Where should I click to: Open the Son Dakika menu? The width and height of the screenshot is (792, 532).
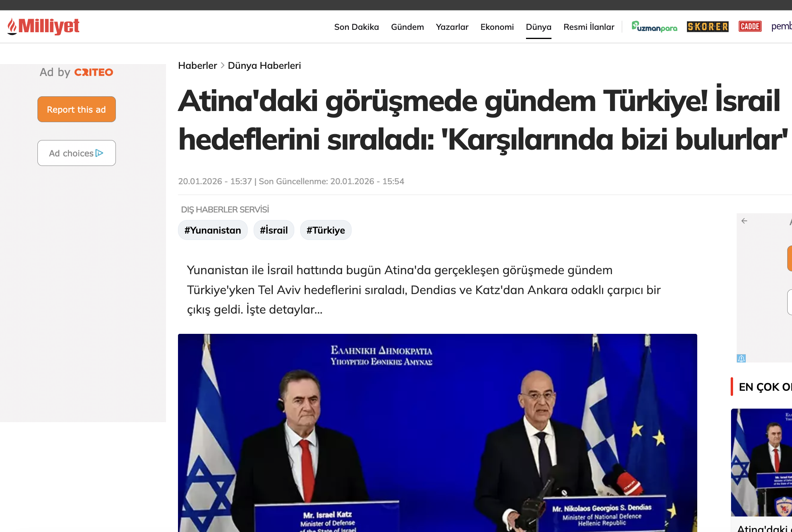coord(356,27)
